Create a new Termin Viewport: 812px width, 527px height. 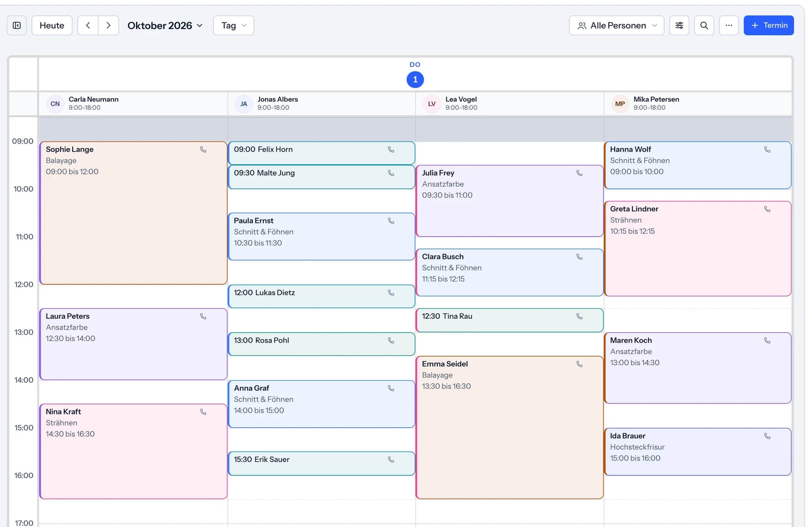pos(768,25)
